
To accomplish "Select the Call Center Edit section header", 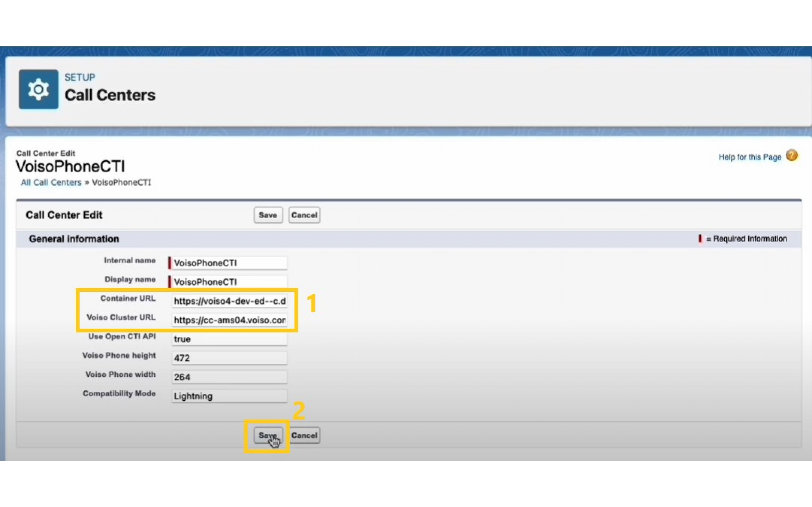I will pos(64,215).
